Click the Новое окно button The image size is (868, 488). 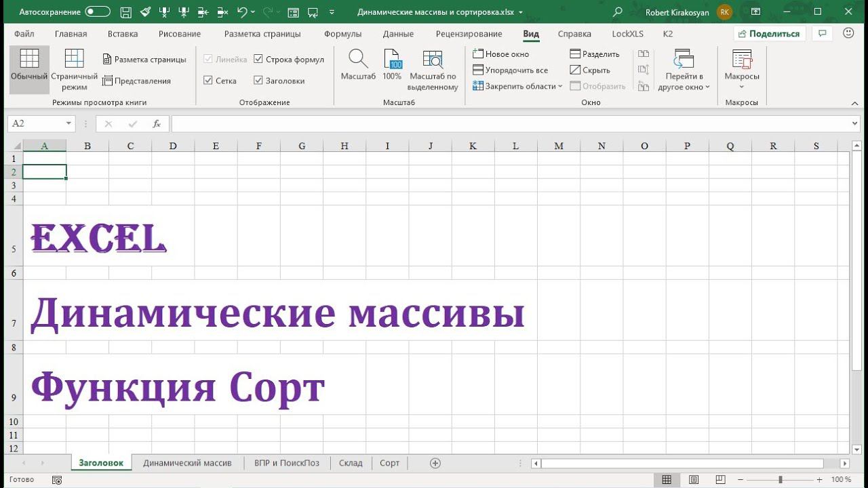500,54
